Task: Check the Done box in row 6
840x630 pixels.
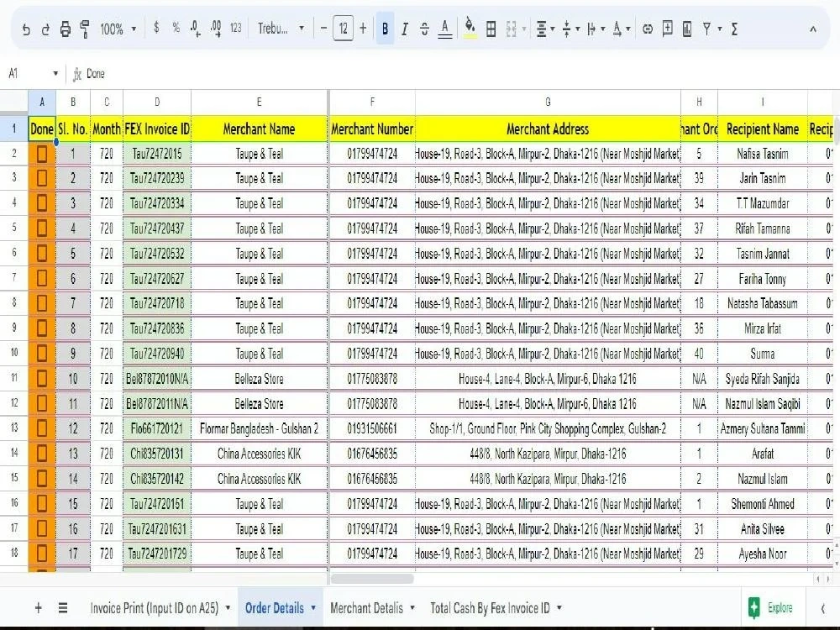Action: [x=42, y=254]
